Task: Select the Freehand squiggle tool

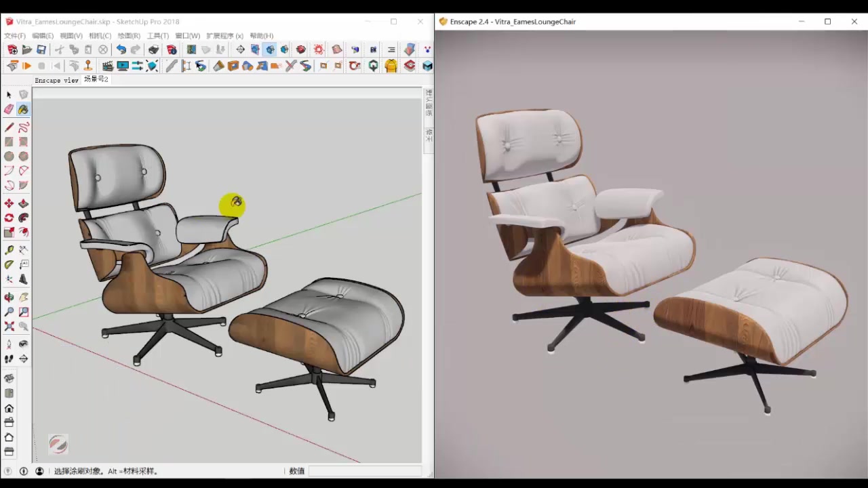Action: pyautogui.click(x=24, y=127)
